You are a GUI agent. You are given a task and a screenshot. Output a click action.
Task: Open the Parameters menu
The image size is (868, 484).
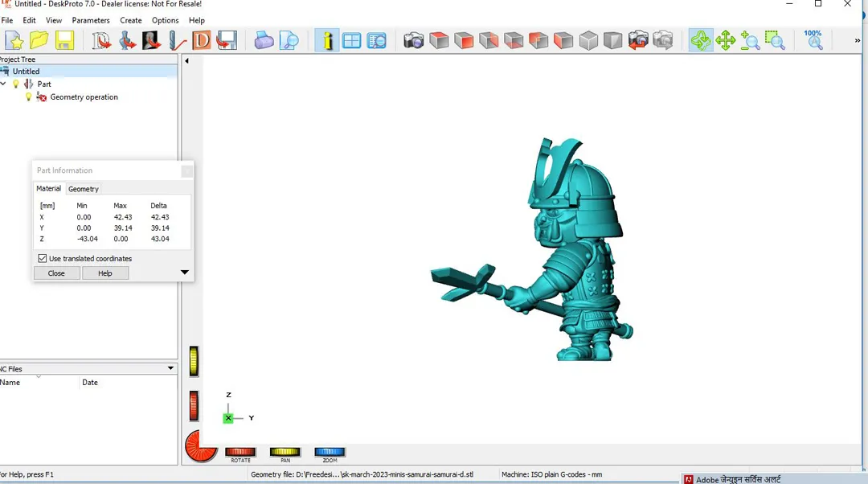pyautogui.click(x=91, y=20)
